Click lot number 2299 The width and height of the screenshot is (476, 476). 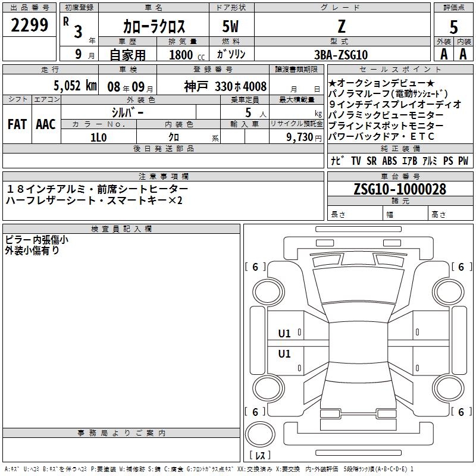pos(29,25)
